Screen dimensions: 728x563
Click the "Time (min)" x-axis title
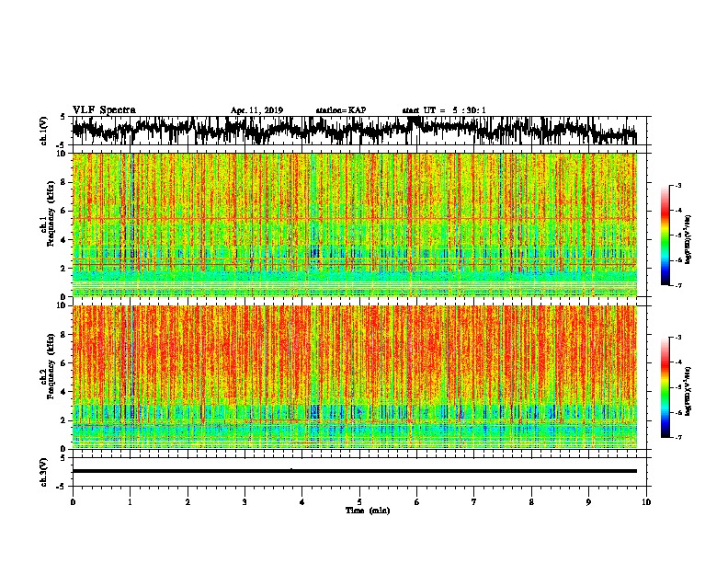tap(368, 511)
